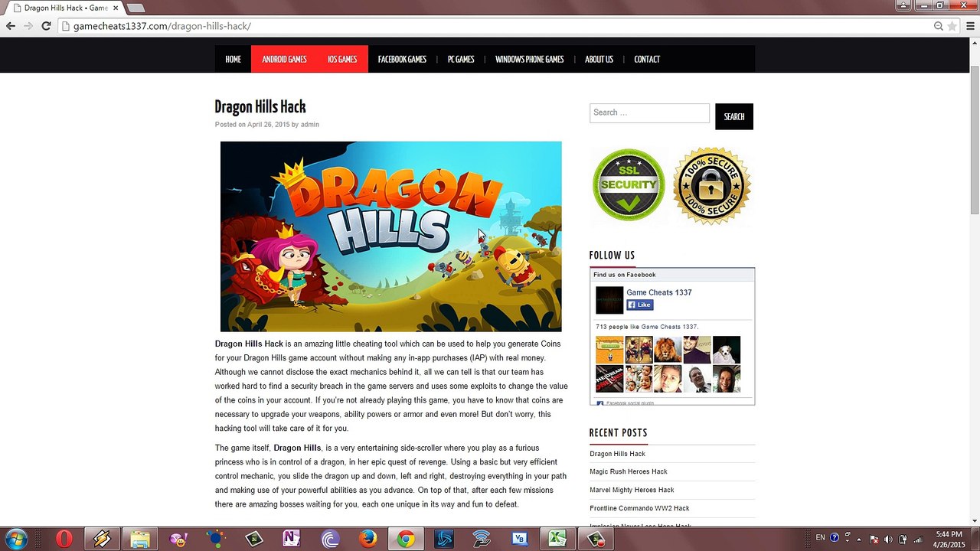This screenshot has width=980, height=551.
Task: Launch Opera from the taskbar
Action: [x=64, y=540]
